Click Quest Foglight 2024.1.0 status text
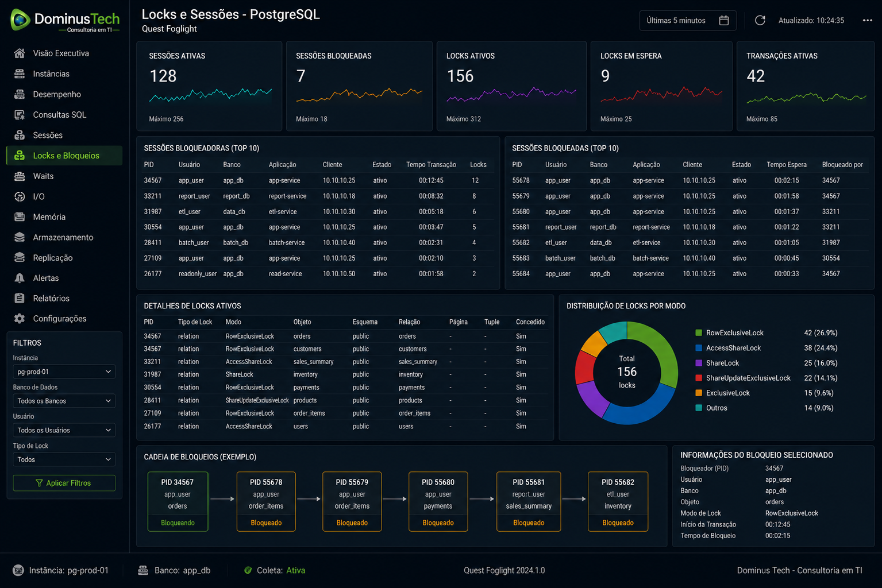The height and width of the screenshot is (588, 882). click(x=504, y=570)
